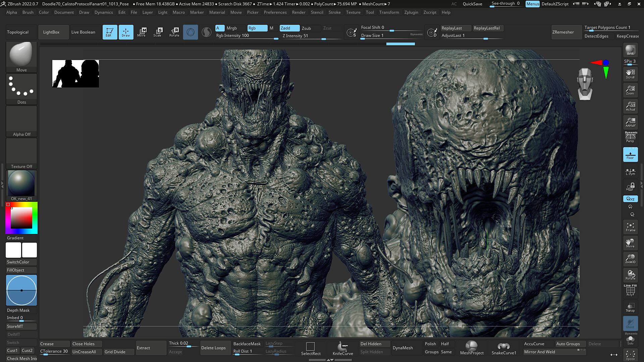This screenshot has width=644, height=362.
Task: Select the Rotate gizmo icon
Action: 174,32
